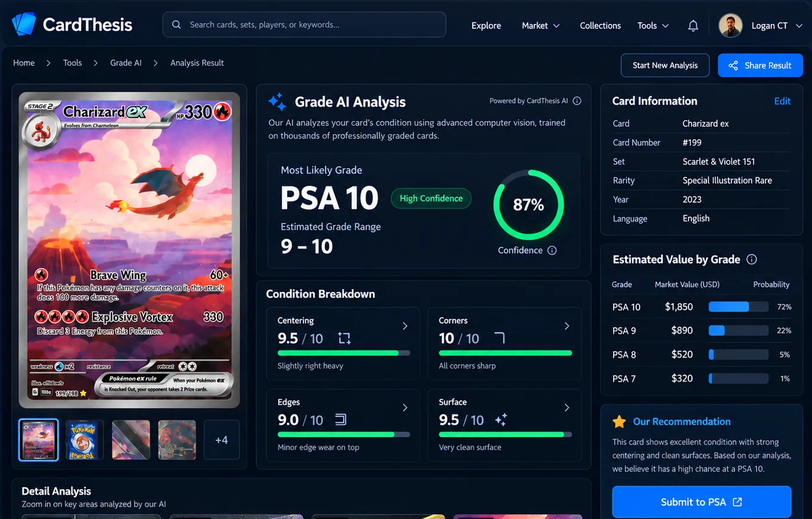The width and height of the screenshot is (812, 519).
Task: Click the search magnifier icon
Action: pos(176,25)
